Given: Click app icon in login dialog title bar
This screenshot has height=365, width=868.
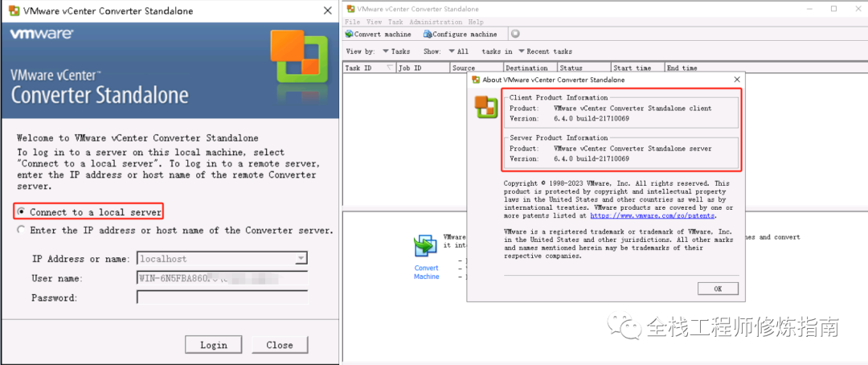Looking at the screenshot, I should click(14, 10).
